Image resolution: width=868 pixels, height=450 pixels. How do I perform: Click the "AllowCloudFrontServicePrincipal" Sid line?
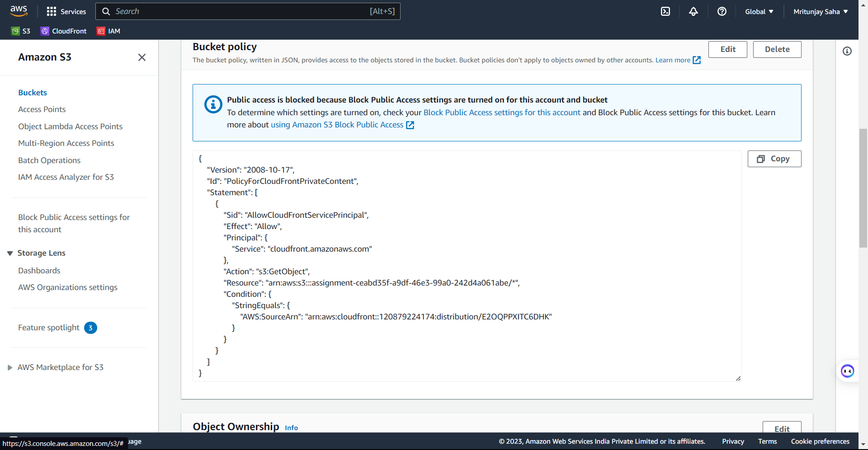click(x=296, y=215)
